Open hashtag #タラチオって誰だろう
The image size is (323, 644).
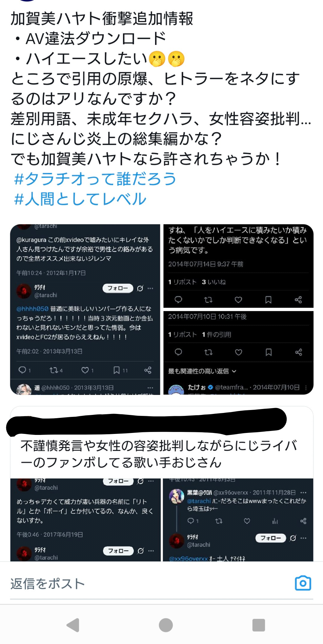95,179
